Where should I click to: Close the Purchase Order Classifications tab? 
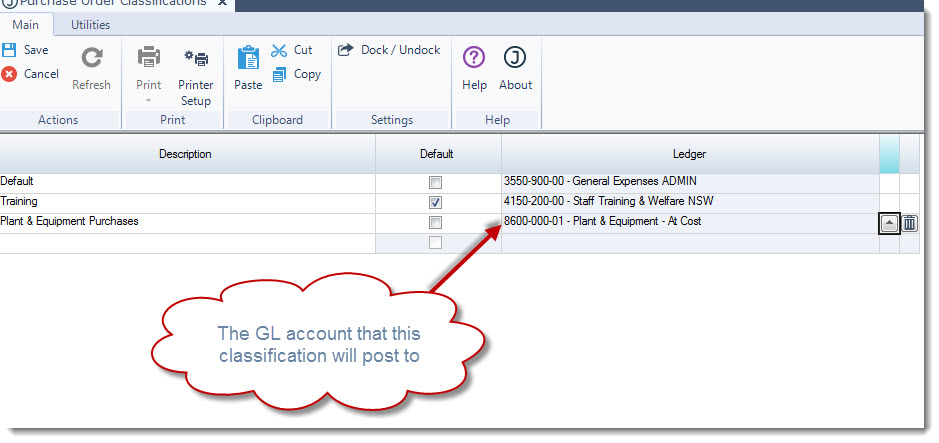click(222, 3)
